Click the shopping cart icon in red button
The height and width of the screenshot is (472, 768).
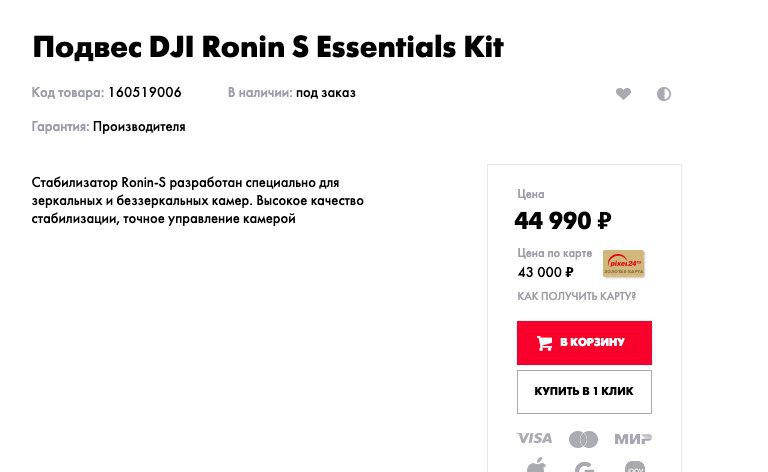(544, 343)
